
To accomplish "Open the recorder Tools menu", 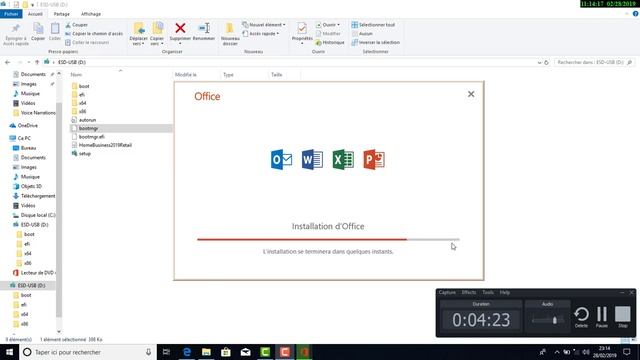I will 488,292.
